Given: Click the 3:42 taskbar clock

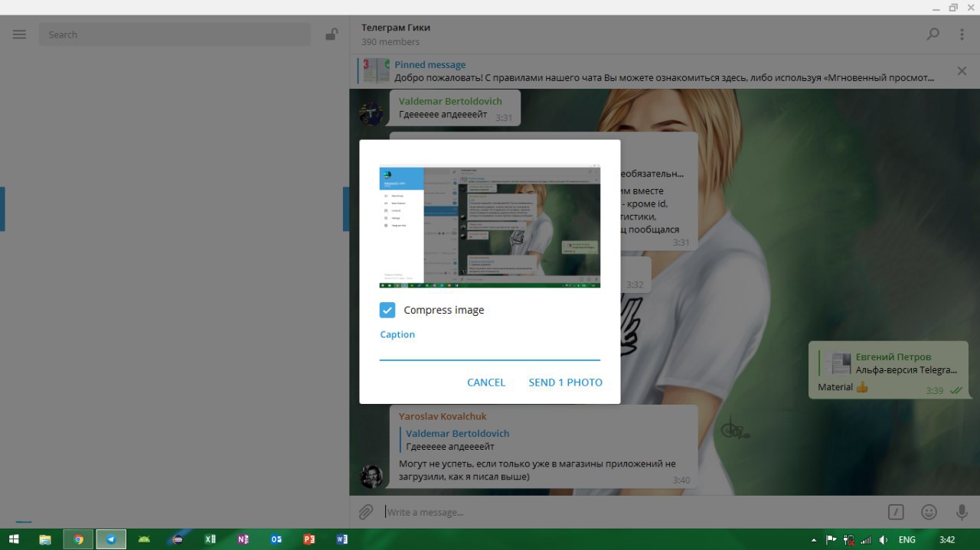Looking at the screenshot, I should tap(947, 539).
